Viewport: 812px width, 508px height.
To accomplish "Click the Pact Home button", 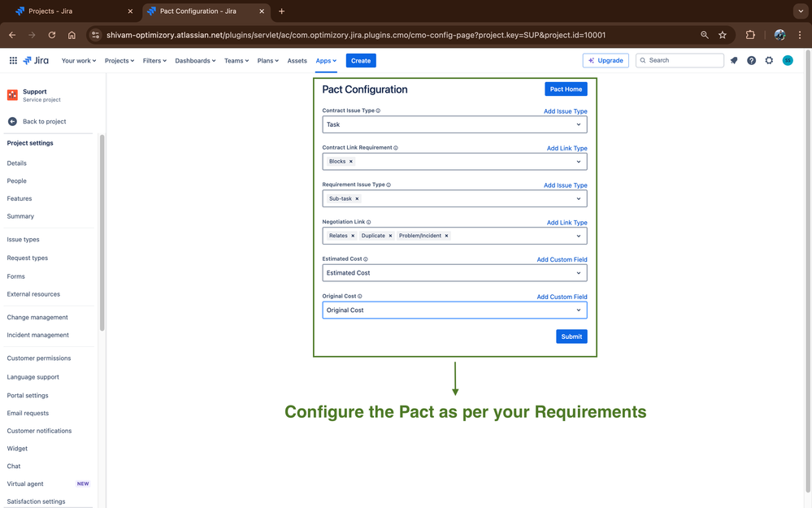I will [x=566, y=89].
